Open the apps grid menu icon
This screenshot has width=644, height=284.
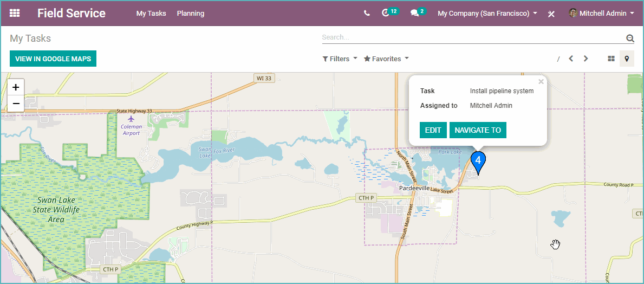click(15, 13)
